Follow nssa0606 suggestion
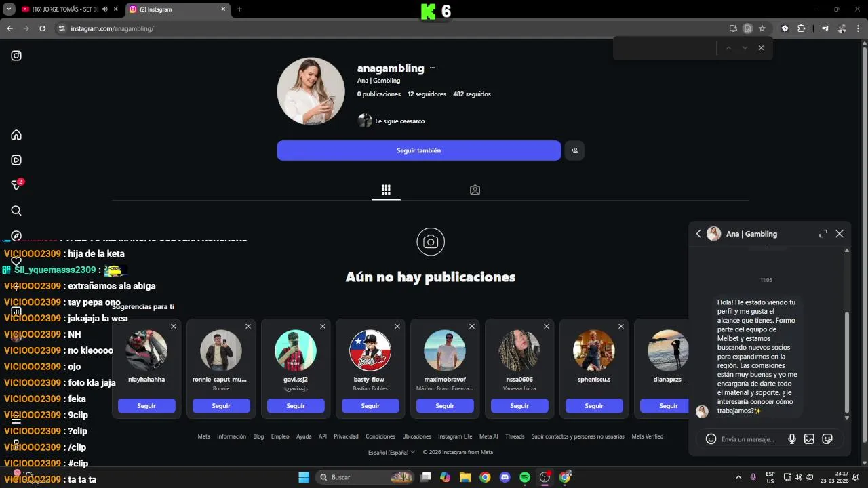 tap(519, 405)
